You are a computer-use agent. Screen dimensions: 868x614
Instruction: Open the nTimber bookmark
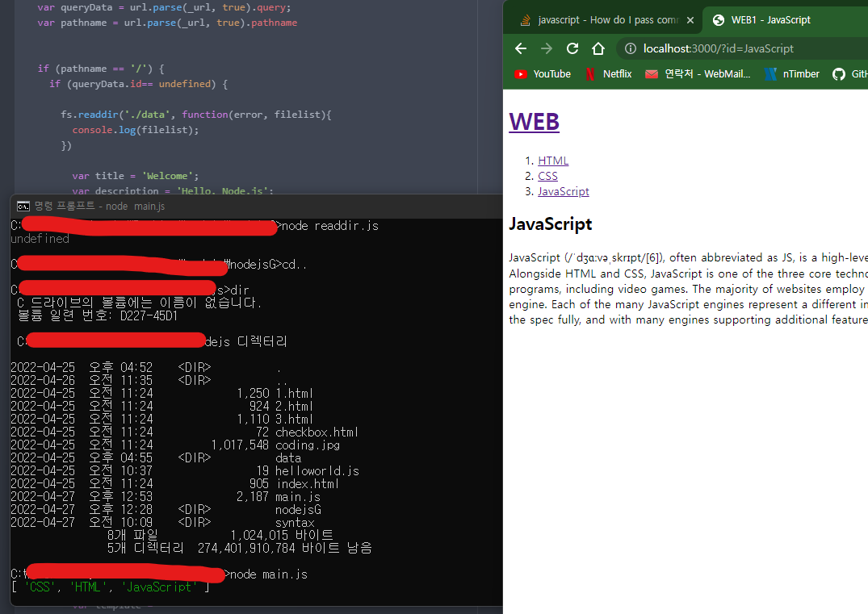point(792,74)
